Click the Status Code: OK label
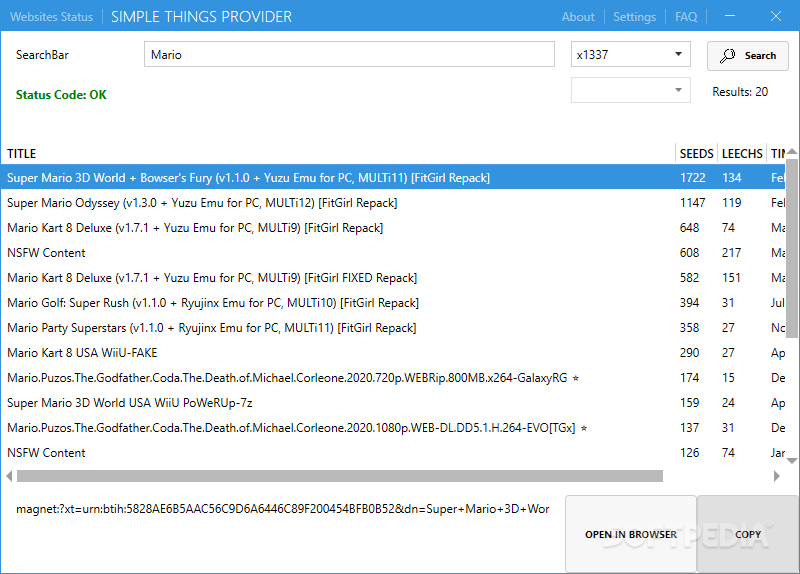This screenshot has width=800, height=574. [x=61, y=95]
